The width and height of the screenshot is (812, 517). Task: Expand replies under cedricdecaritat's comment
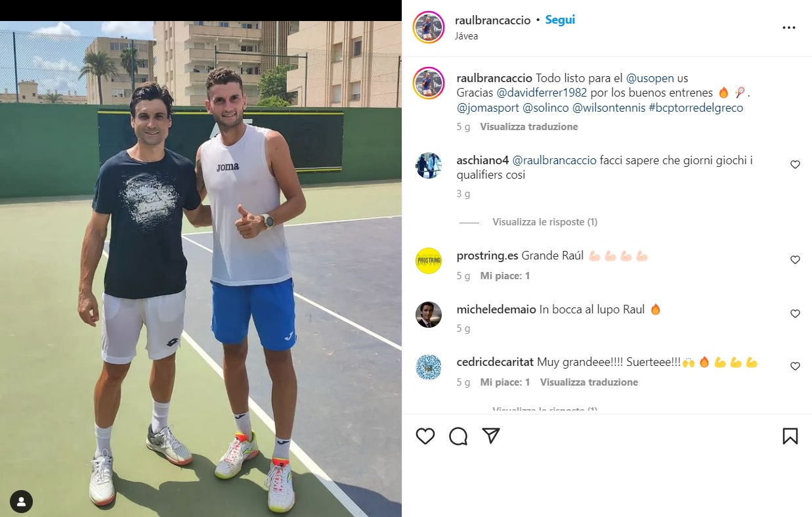point(545,410)
